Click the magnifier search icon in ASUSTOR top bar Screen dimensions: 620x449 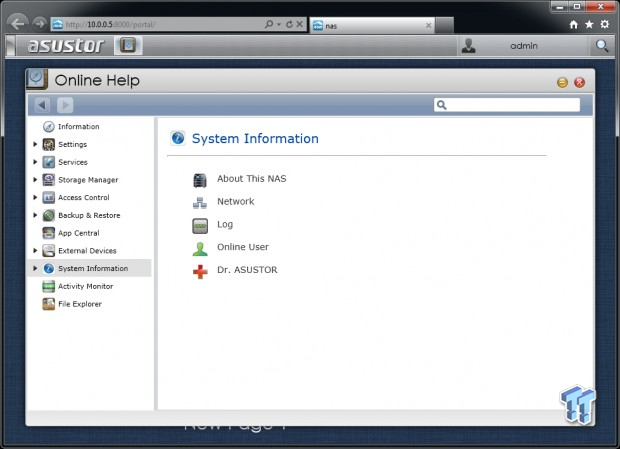pos(602,46)
